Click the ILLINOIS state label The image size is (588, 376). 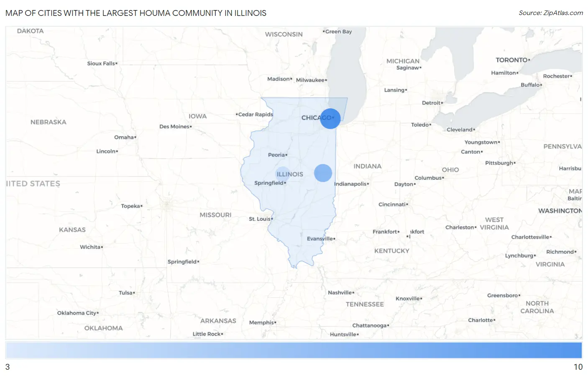[290, 174]
